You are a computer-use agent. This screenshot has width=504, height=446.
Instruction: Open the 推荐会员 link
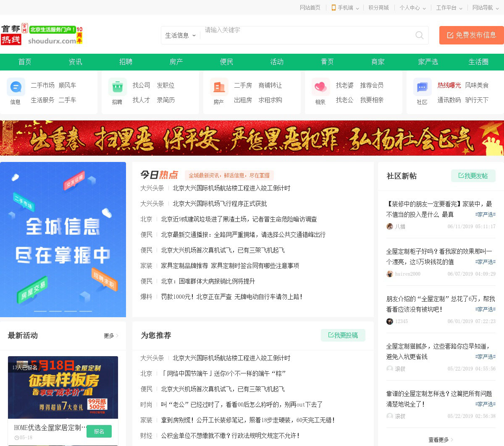372,85
